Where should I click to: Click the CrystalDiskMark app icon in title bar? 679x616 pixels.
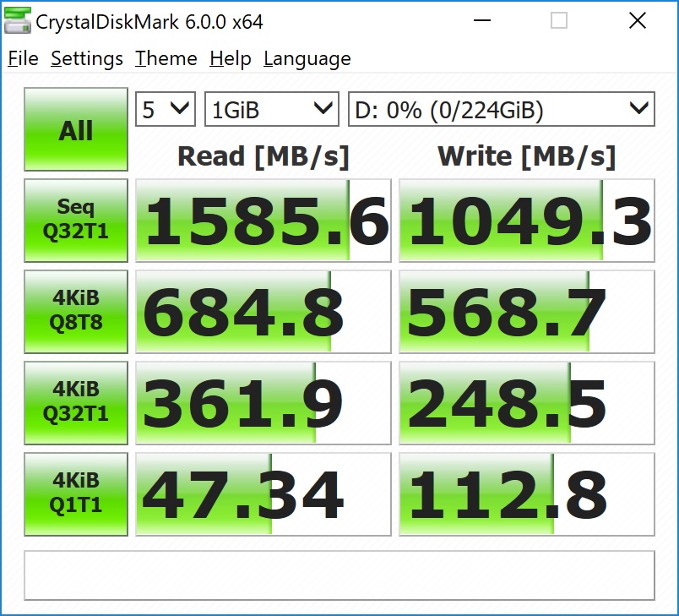18,20
